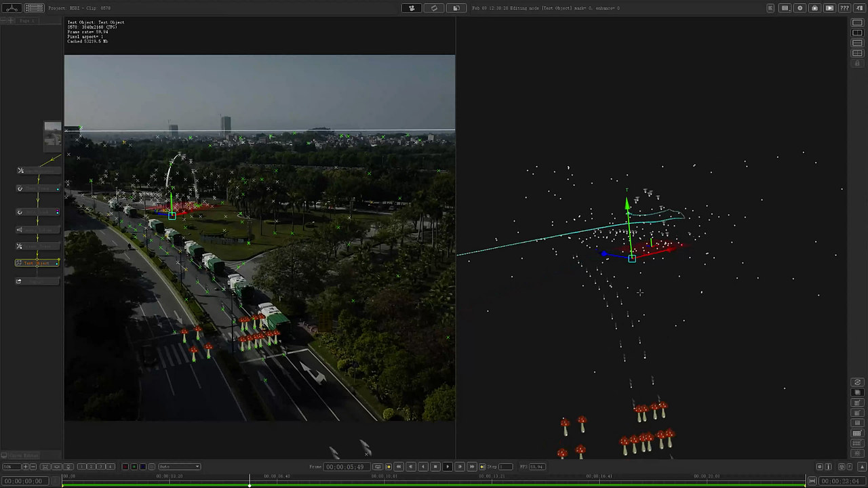868x488 pixels.
Task: Zoom out with the minus button
Action: 33,466
